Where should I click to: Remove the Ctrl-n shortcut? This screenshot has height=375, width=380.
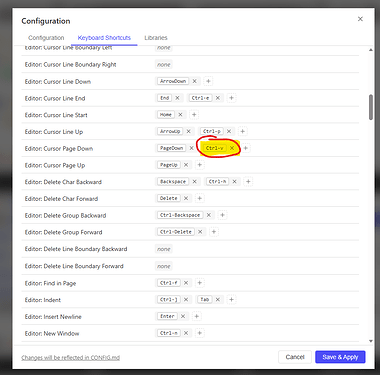point(186,333)
